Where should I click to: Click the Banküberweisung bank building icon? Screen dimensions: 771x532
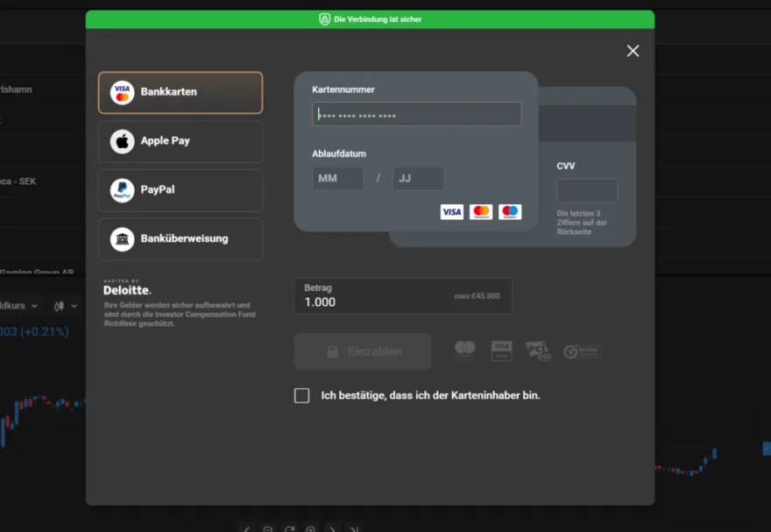click(123, 239)
